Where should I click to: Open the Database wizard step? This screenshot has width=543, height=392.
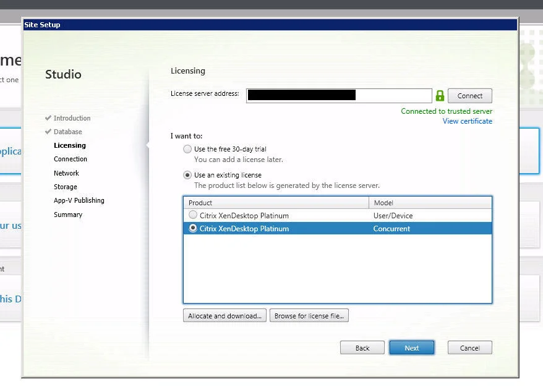[x=68, y=132]
